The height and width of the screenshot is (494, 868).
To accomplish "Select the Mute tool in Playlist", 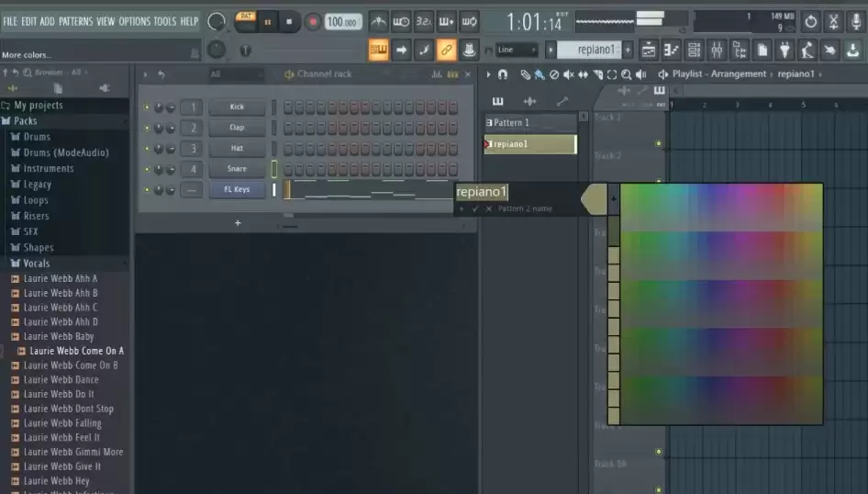I will click(569, 74).
